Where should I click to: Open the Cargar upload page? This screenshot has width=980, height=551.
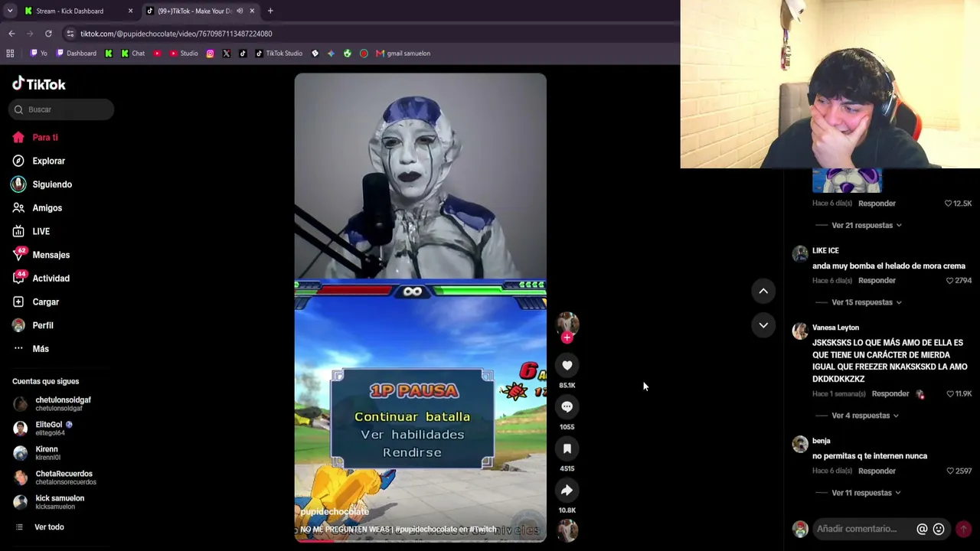[x=36, y=302]
